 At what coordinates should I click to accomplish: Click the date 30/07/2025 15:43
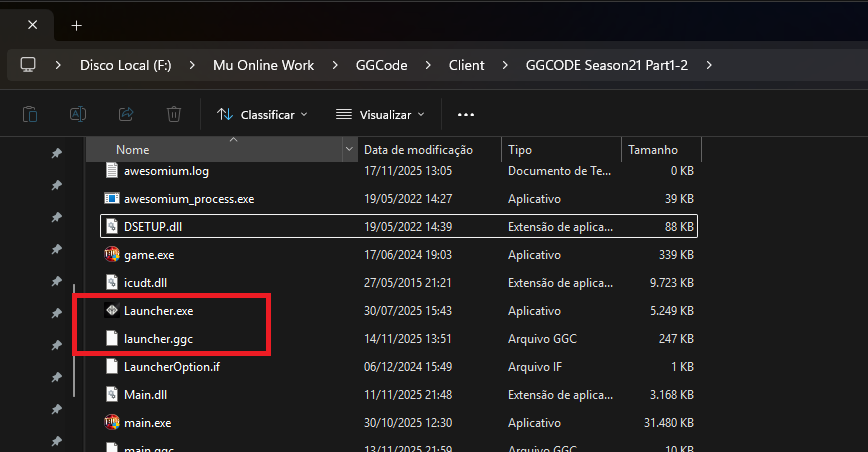[x=407, y=311]
